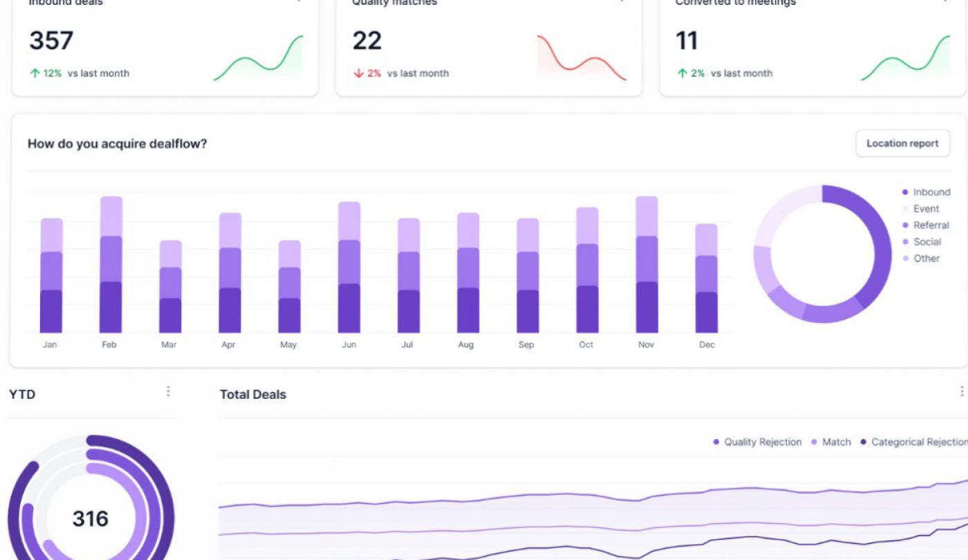Click the 'How do you acquire dealflow?' heading
Screen dimensions: 968x560
(117, 144)
